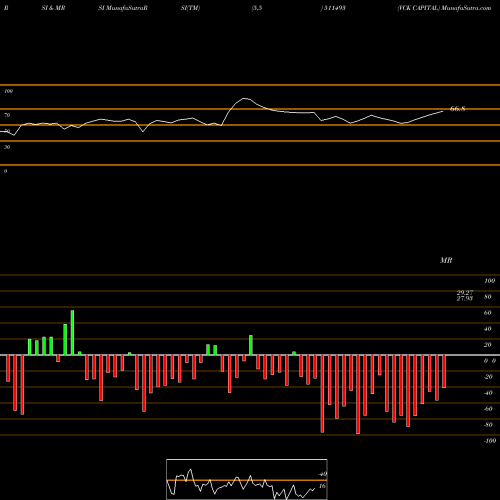Click the "SI(TM)" header label
Viewport: 500px width, 500px height.
190,8
